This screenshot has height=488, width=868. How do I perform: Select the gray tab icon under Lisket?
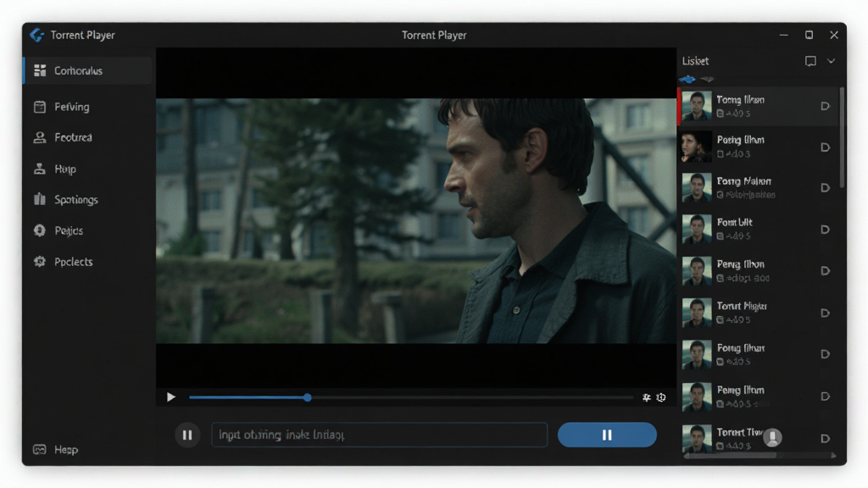[707, 79]
